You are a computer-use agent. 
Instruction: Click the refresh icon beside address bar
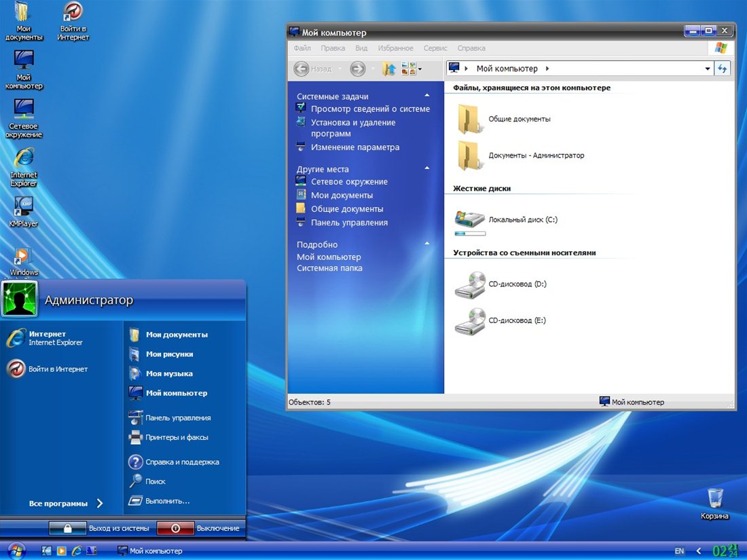coord(722,69)
